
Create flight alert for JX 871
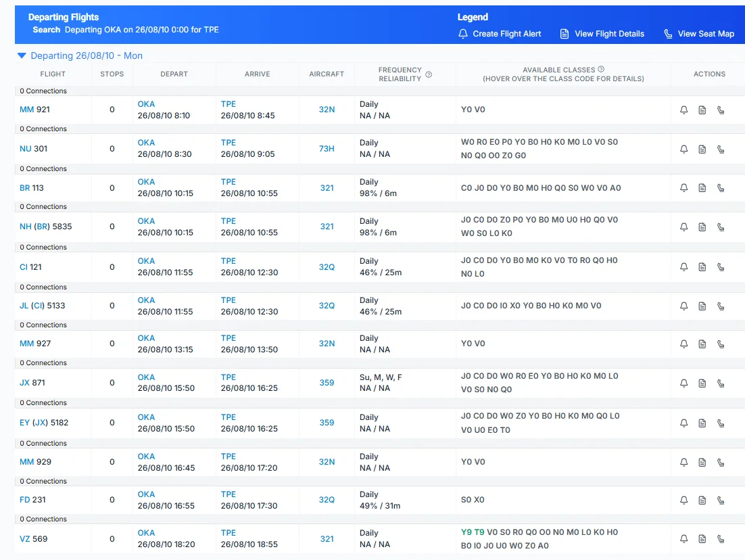coord(683,383)
